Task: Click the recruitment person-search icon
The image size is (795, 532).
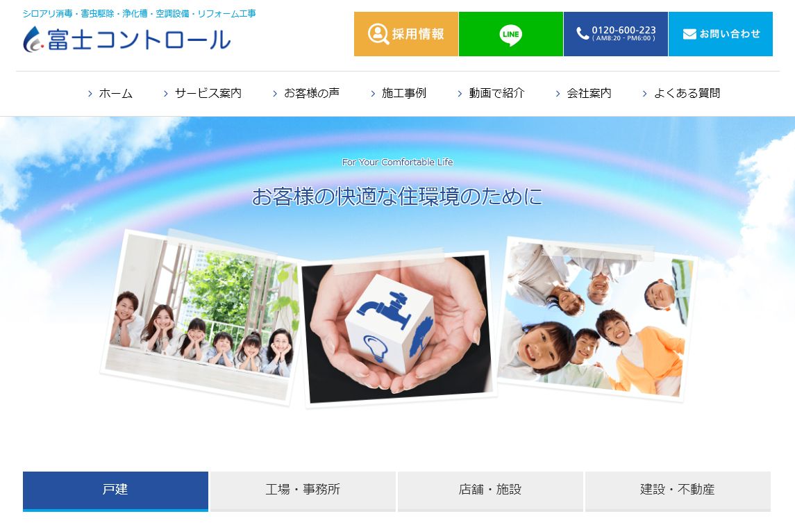Action: click(x=378, y=34)
